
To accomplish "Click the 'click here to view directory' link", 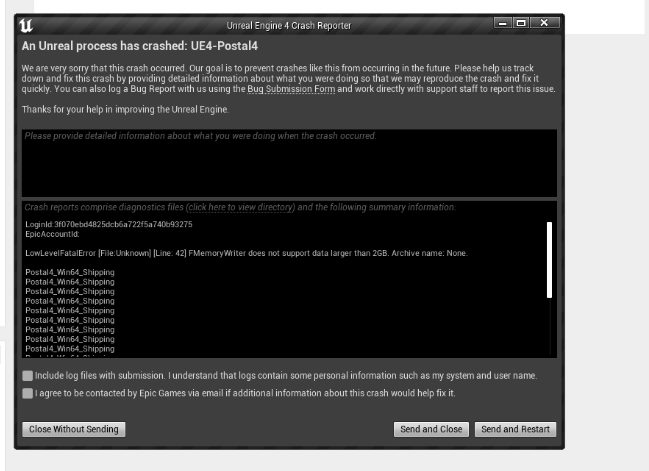I will (240, 207).
